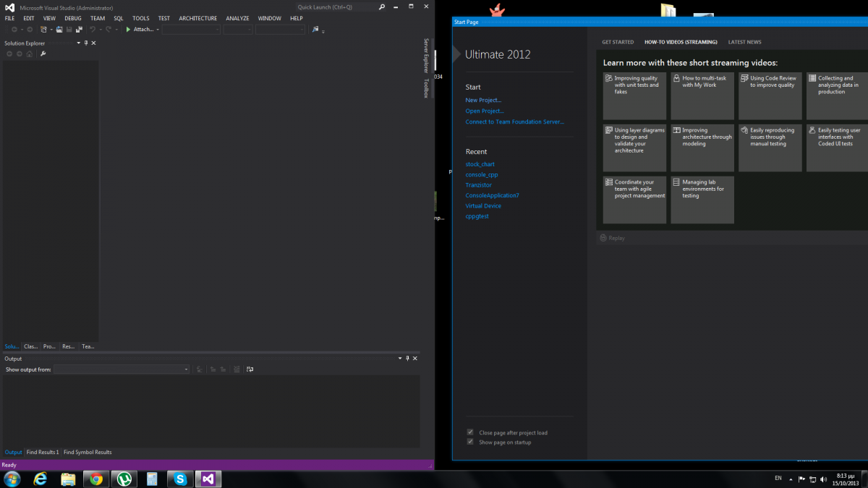
Task: Click the Navigate Forward arrow in the toolbar
Action: (x=30, y=30)
